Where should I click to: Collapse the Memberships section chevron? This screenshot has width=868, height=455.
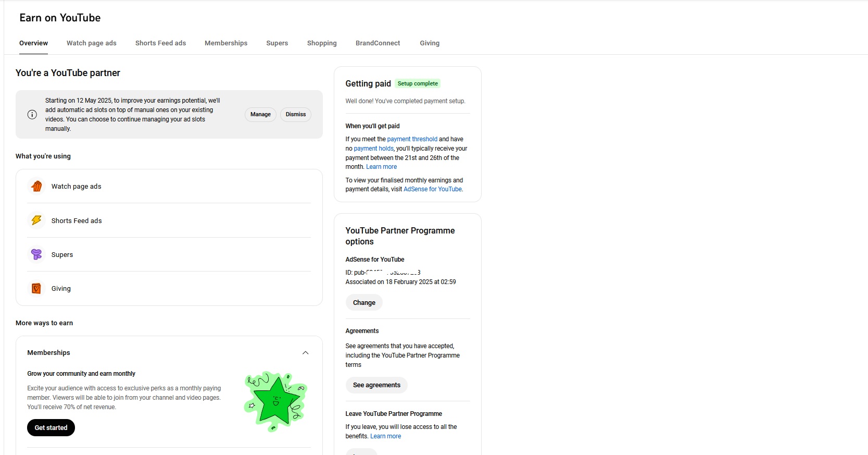[x=306, y=353]
